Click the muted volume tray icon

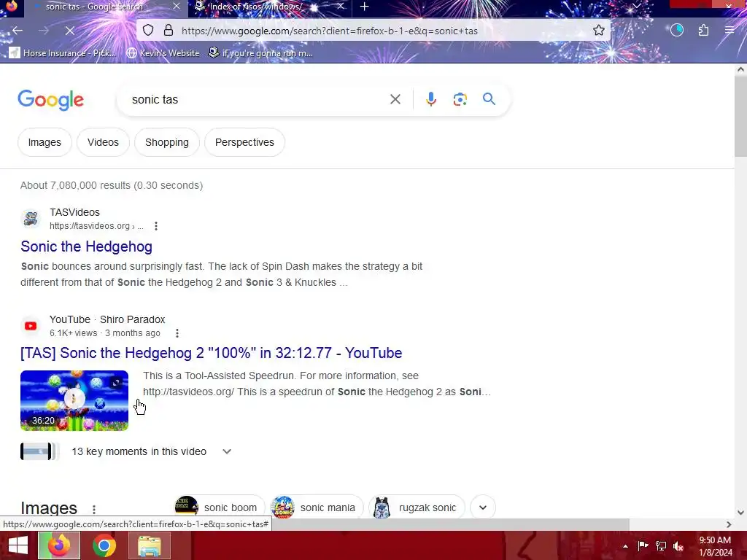(x=678, y=547)
